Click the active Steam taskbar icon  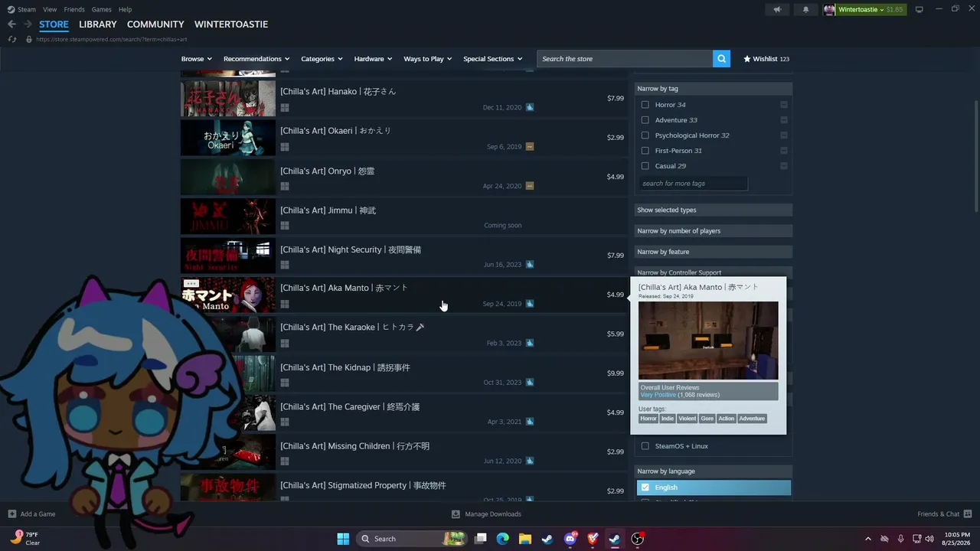(x=615, y=539)
